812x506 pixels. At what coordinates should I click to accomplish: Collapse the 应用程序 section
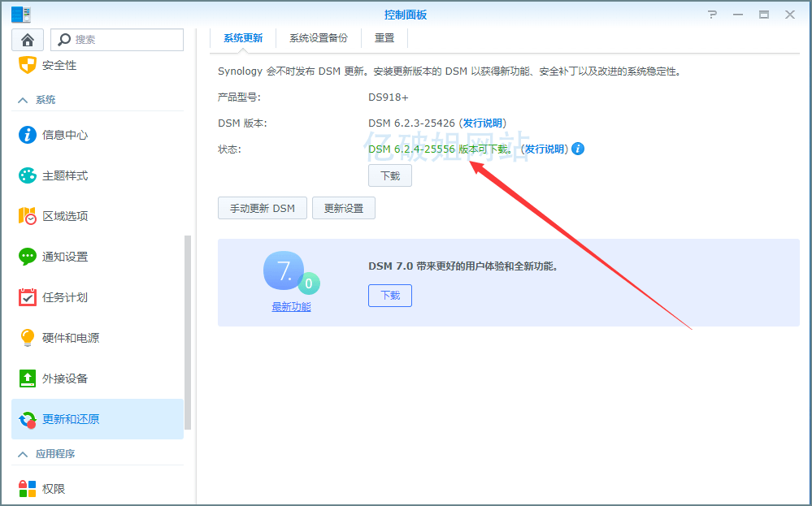(23, 454)
